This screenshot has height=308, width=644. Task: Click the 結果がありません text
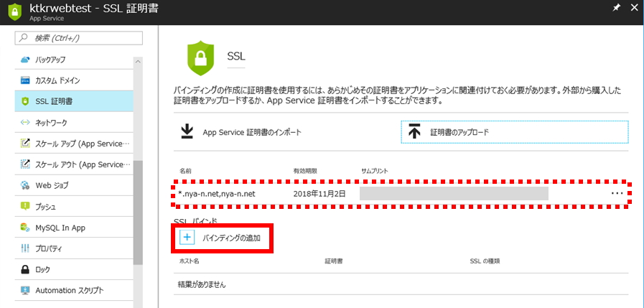tap(202, 284)
